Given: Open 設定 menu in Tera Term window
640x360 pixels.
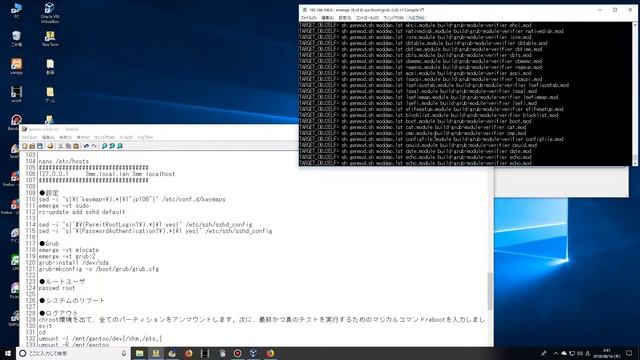Looking at the screenshot, I should click(x=344, y=18).
